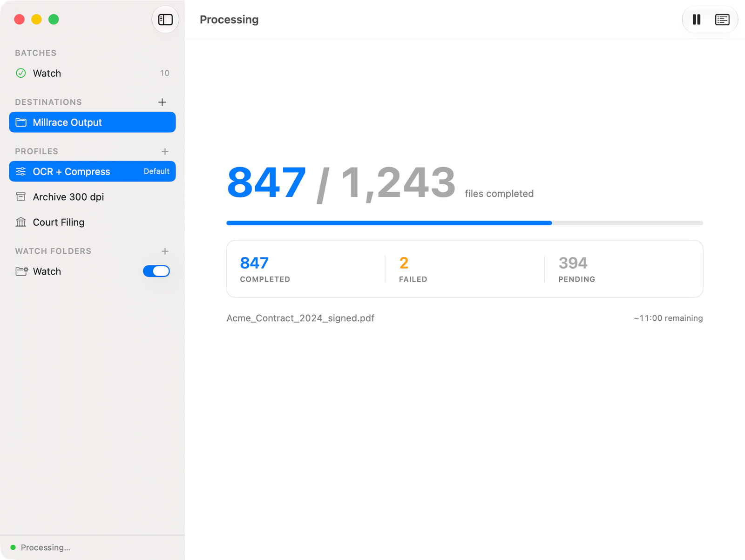Screen dimensions: 745x560
Task: Click the BATCHES section header
Action: [x=36, y=53]
